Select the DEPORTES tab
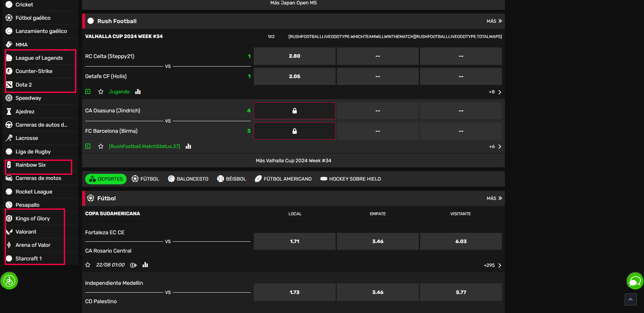 coord(106,179)
